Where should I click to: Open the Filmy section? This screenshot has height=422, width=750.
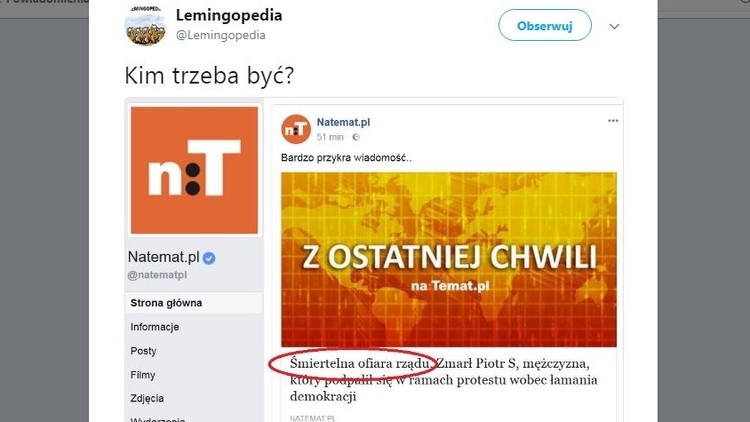tap(143, 375)
